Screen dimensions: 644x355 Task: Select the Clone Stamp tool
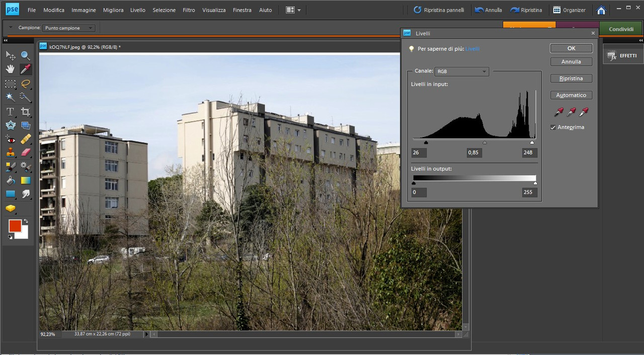click(10, 153)
